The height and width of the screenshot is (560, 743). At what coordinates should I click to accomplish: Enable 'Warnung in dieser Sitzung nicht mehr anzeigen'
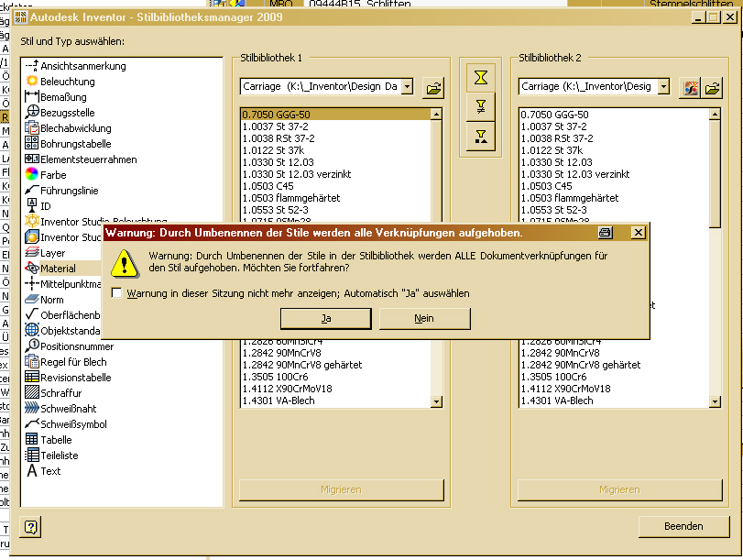(116, 292)
